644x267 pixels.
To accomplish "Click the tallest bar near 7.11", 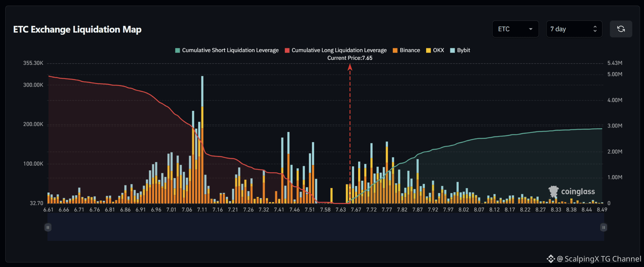I will click(x=202, y=139).
